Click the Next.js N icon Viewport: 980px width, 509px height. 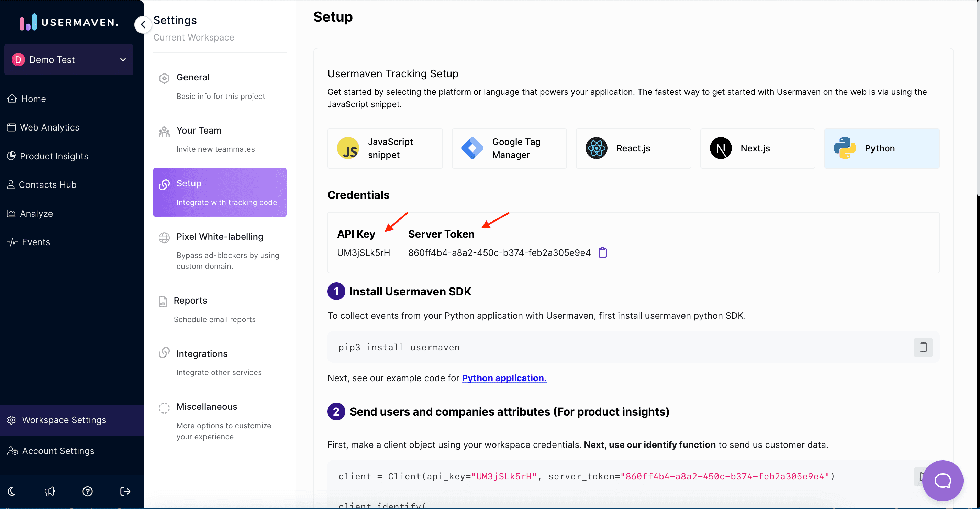point(721,148)
